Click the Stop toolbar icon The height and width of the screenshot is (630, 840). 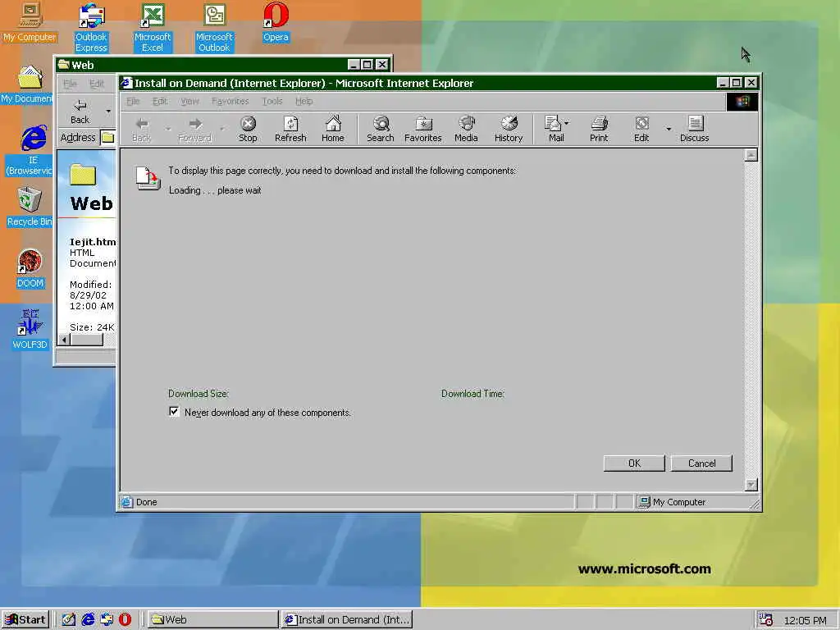click(x=248, y=129)
